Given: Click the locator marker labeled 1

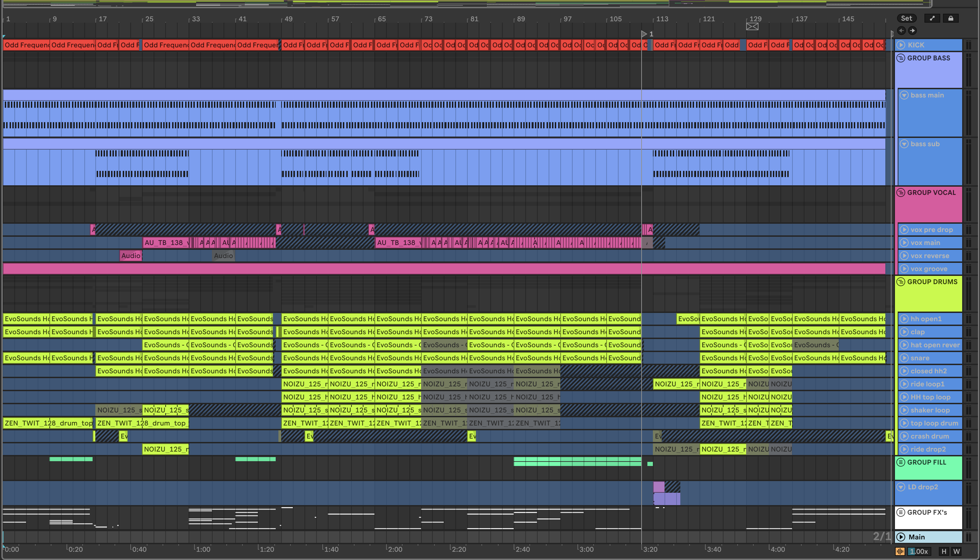Looking at the screenshot, I should (x=645, y=34).
